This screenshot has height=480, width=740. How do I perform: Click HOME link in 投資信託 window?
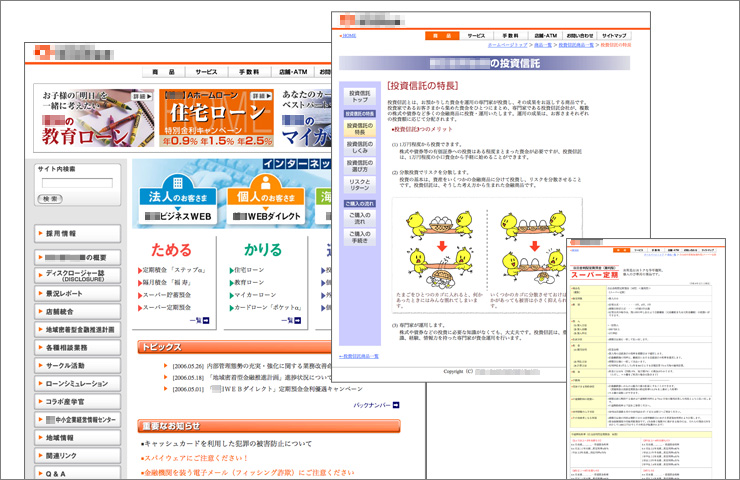click(x=348, y=35)
